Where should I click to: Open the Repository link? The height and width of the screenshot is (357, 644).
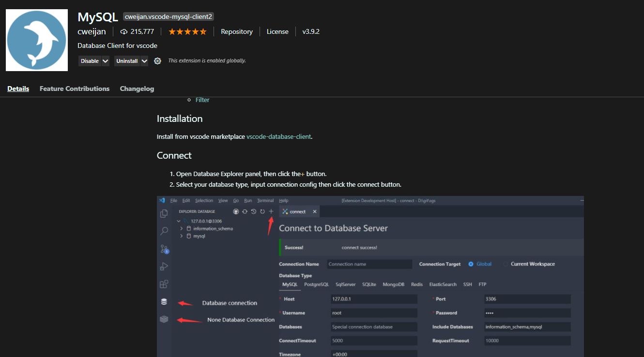click(x=237, y=31)
